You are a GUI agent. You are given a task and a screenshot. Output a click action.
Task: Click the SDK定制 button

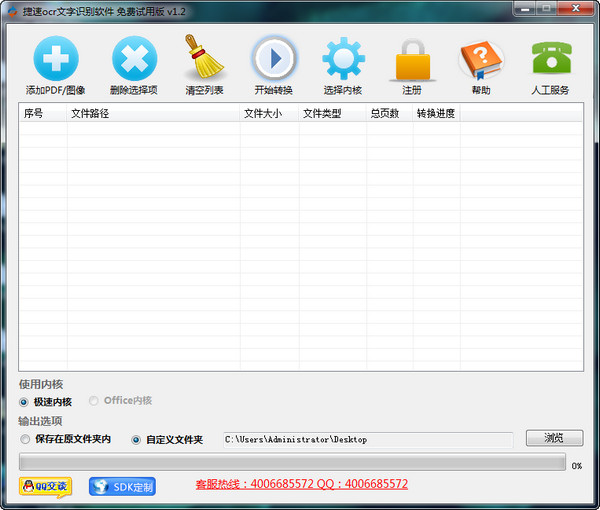click(x=122, y=487)
